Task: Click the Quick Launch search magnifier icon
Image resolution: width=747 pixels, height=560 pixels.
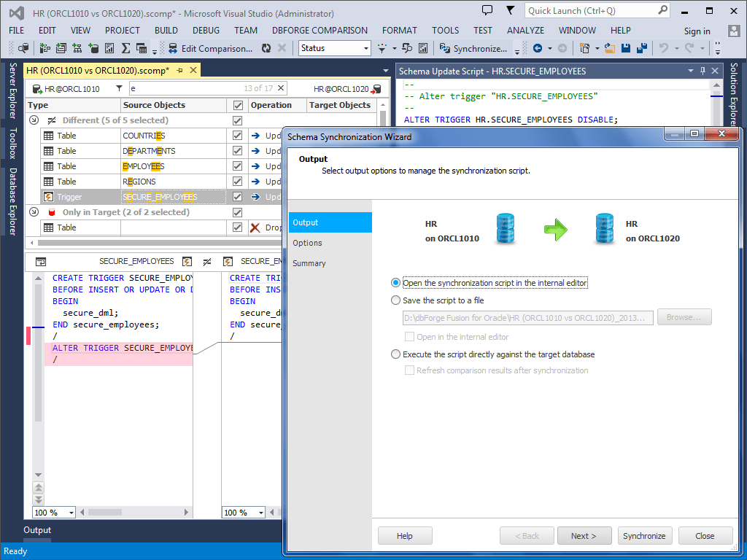Action: coord(662,10)
